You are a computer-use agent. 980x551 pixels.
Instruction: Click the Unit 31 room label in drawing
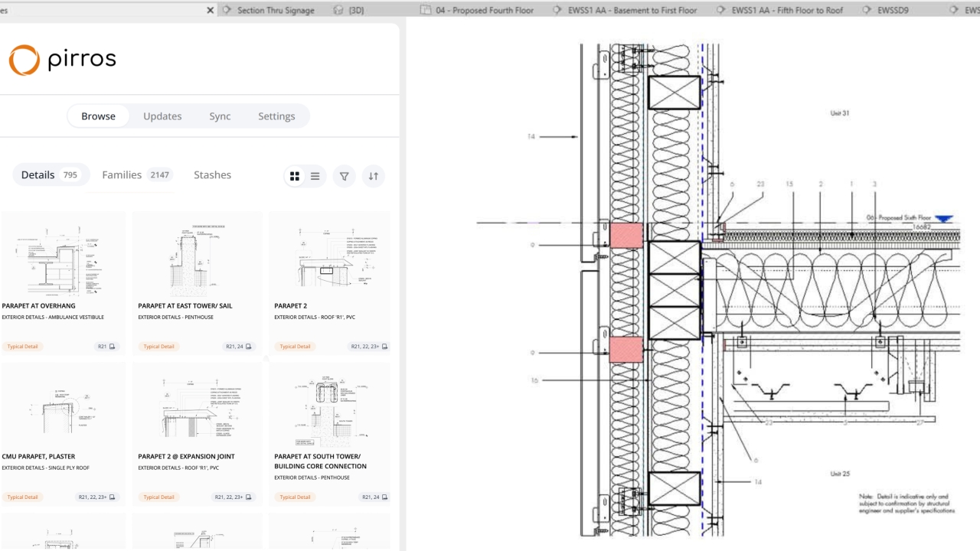pos(840,113)
